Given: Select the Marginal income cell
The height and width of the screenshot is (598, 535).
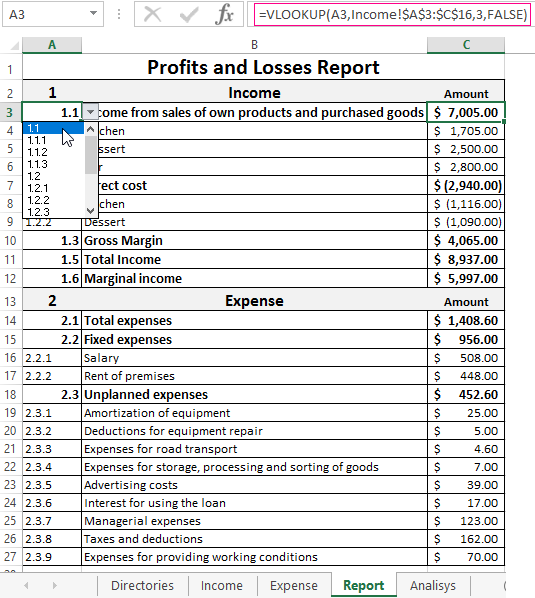Looking at the screenshot, I should (x=254, y=278).
